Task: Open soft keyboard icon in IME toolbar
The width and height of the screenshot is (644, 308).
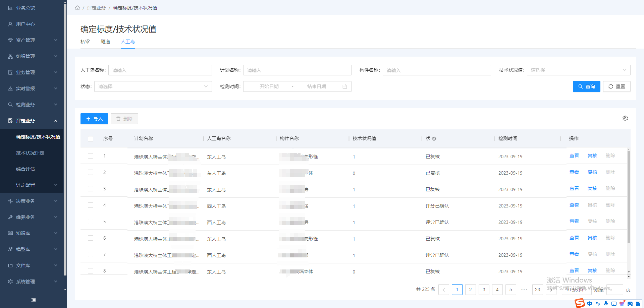Action: (x=614, y=304)
